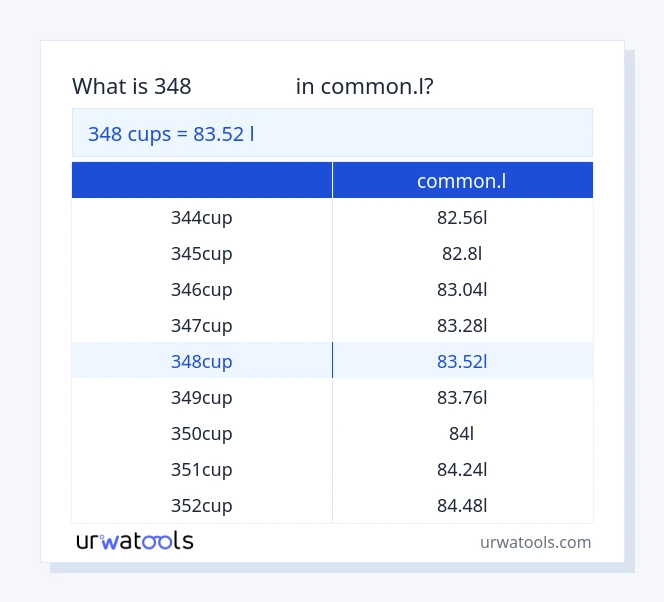Click the 82.8l value
The width and height of the screenshot is (664, 602).
pyautogui.click(x=462, y=253)
